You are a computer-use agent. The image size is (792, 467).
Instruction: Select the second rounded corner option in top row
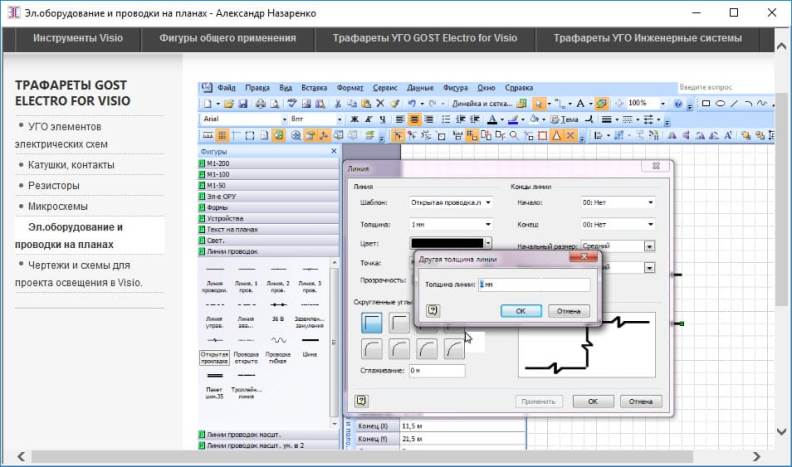pyautogui.click(x=399, y=323)
